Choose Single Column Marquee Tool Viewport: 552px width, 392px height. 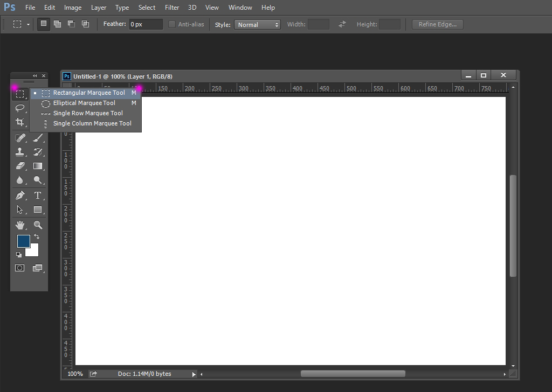click(x=86, y=123)
